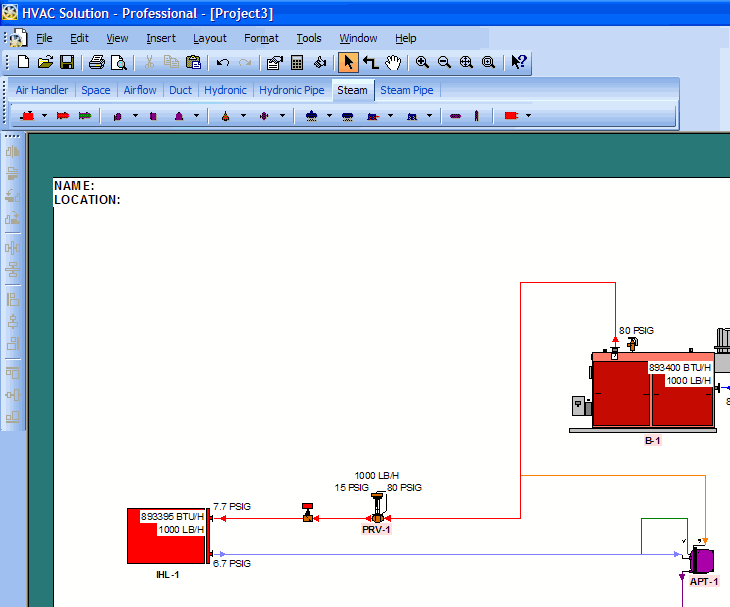
Task: Insert the purple bell-shaped steam component
Action: 179,116
